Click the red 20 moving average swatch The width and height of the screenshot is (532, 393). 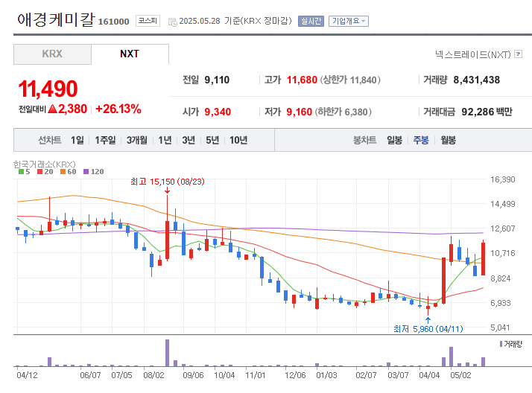[39, 172]
